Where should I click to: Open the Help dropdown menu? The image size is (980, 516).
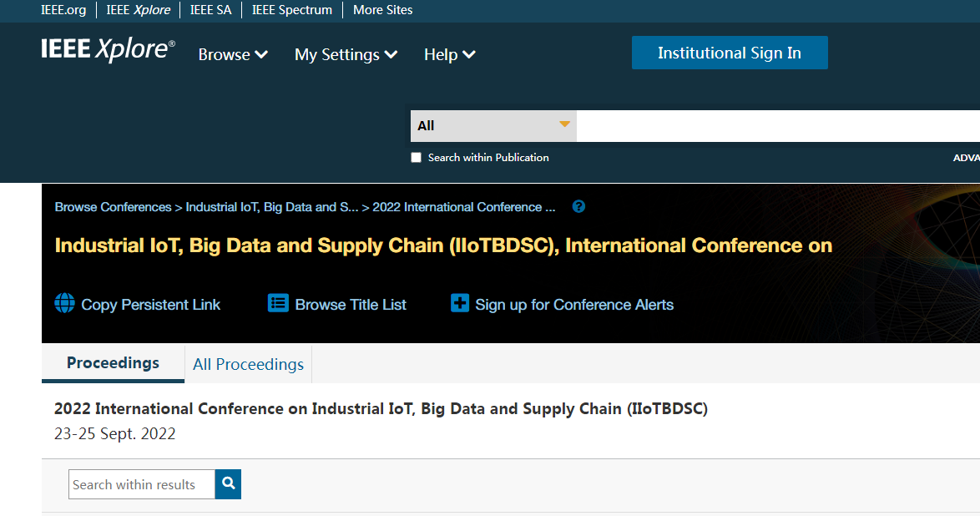point(449,54)
